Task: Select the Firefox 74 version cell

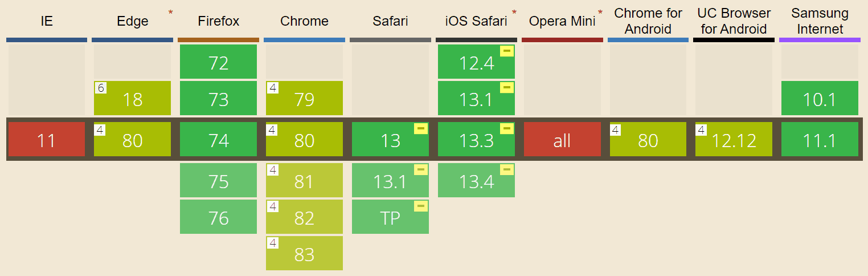Action: [x=218, y=139]
